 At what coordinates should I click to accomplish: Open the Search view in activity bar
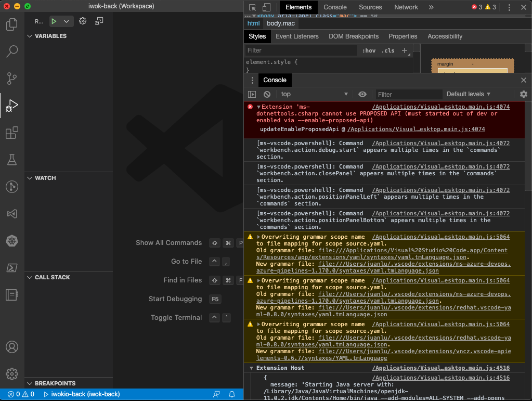(12, 51)
